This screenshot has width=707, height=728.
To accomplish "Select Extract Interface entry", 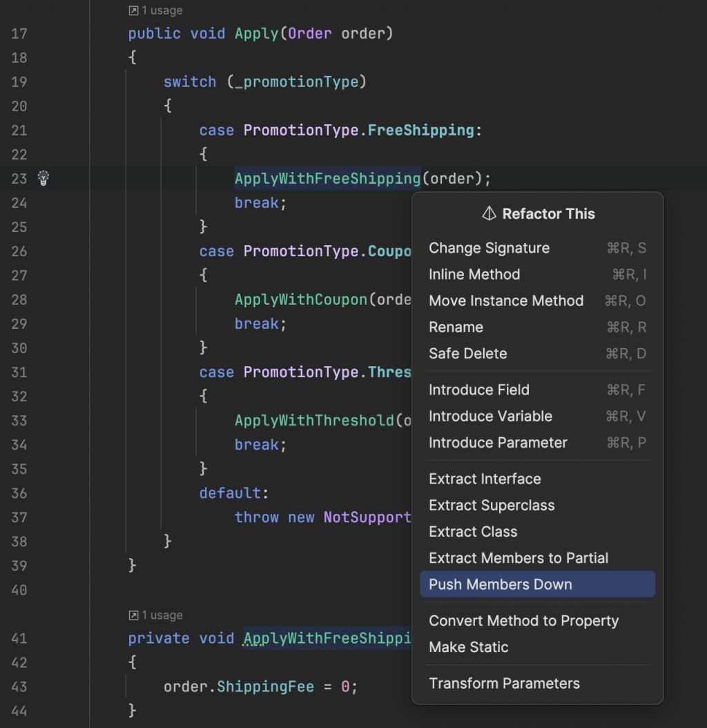I will coord(485,479).
